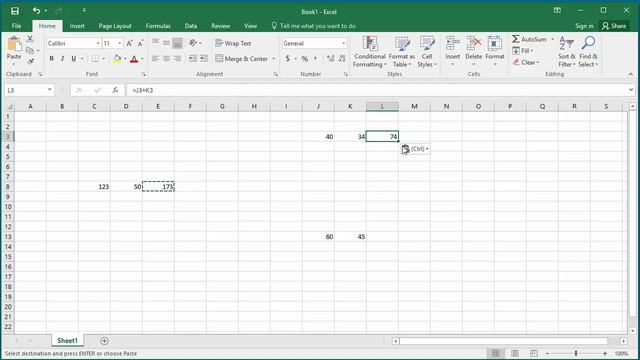Switch to the Page Layout tab
The image size is (640, 360).
point(115,26)
